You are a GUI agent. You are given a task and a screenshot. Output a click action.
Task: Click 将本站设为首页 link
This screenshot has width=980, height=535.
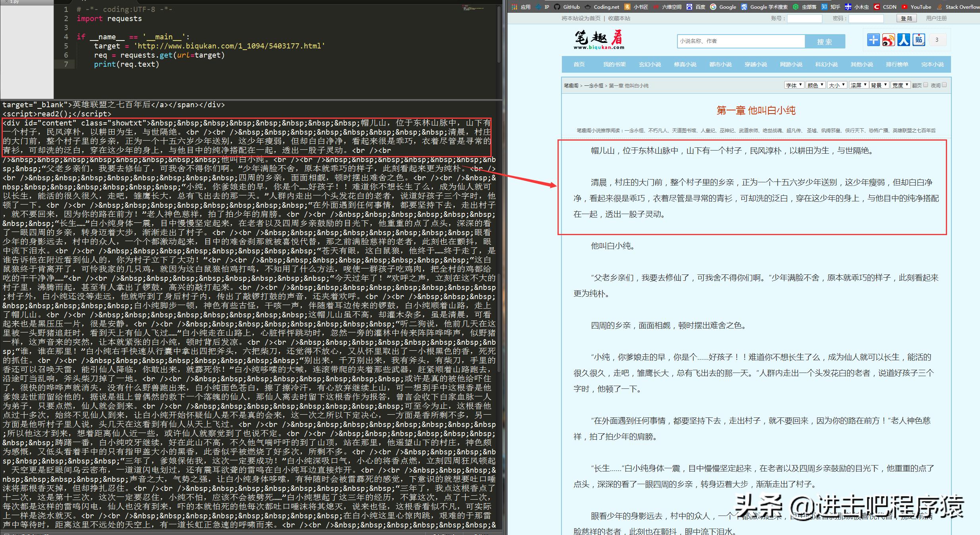pos(581,18)
